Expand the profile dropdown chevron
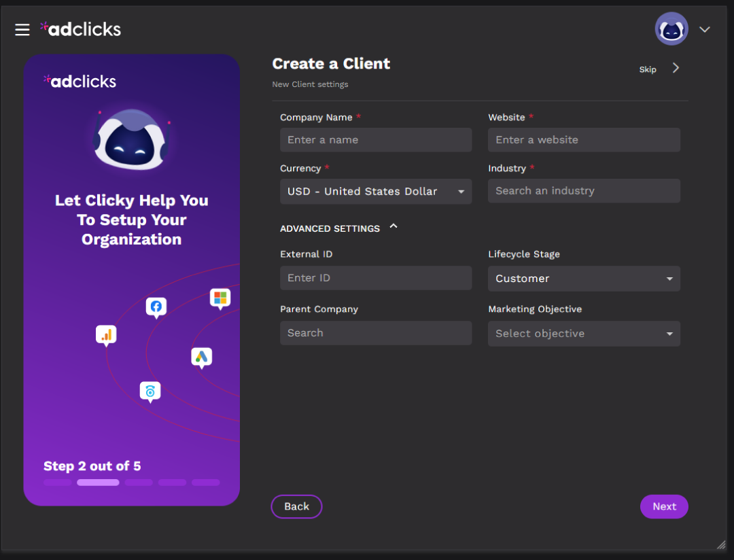Screen dimensions: 734x560 pyautogui.click(x=705, y=29)
